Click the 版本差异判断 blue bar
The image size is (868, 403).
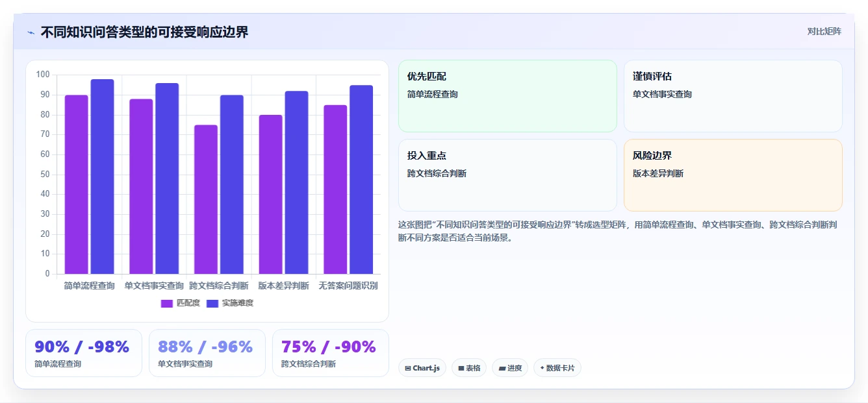pos(296,182)
